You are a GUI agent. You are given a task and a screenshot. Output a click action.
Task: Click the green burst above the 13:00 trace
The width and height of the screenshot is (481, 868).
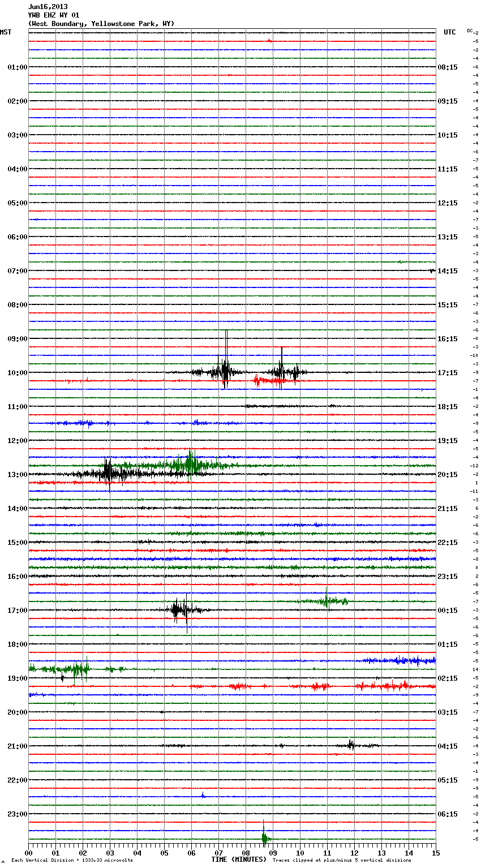pos(190,465)
